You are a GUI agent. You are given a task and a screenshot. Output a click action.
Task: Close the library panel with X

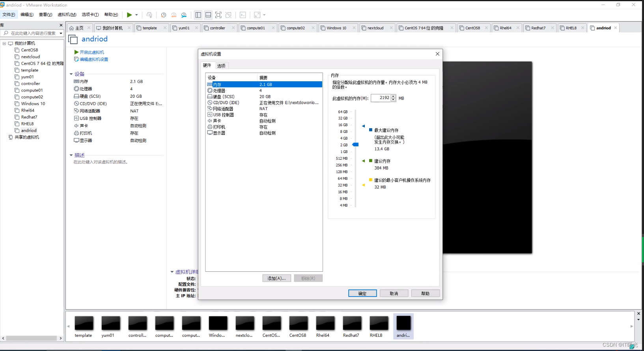point(61,25)
